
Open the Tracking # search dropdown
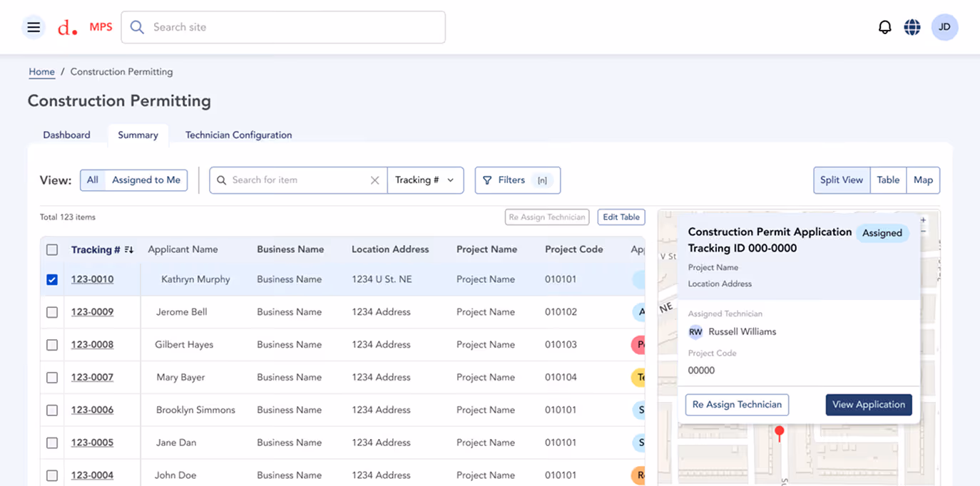coord(426,180)
